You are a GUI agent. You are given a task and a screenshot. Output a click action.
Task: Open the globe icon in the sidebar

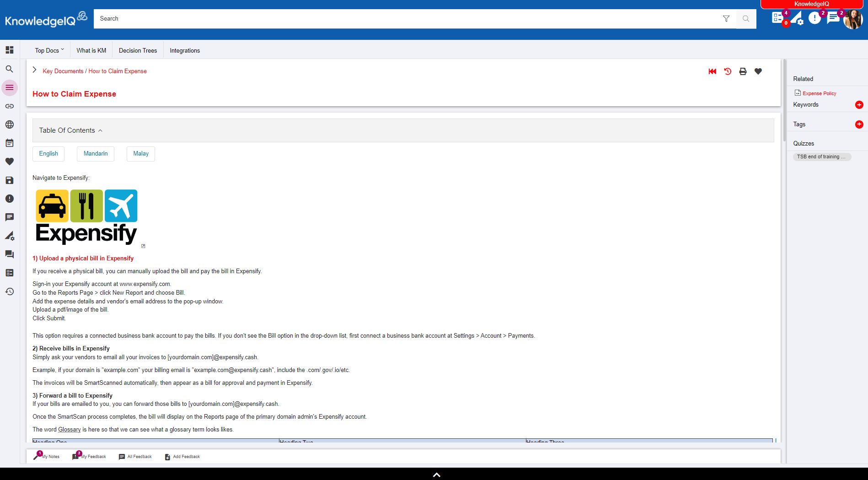(10, 124)
